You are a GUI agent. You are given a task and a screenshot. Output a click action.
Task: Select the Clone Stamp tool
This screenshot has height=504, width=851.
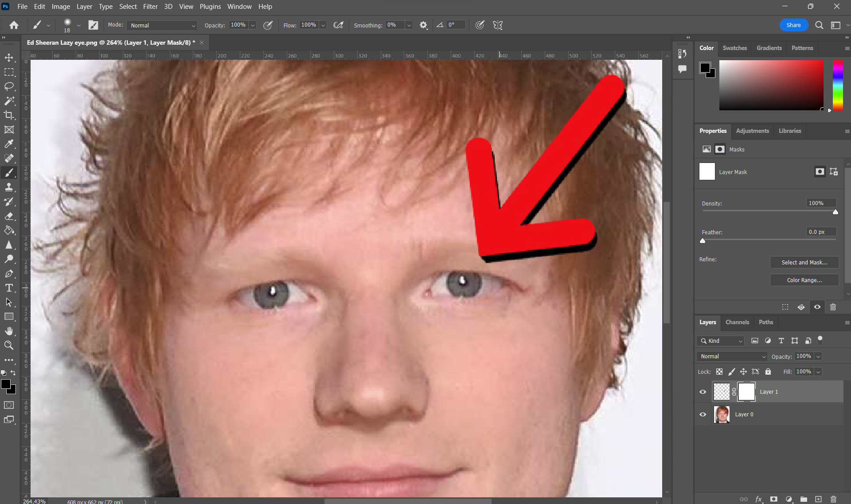pyautogui.click(x=9, y=187)
